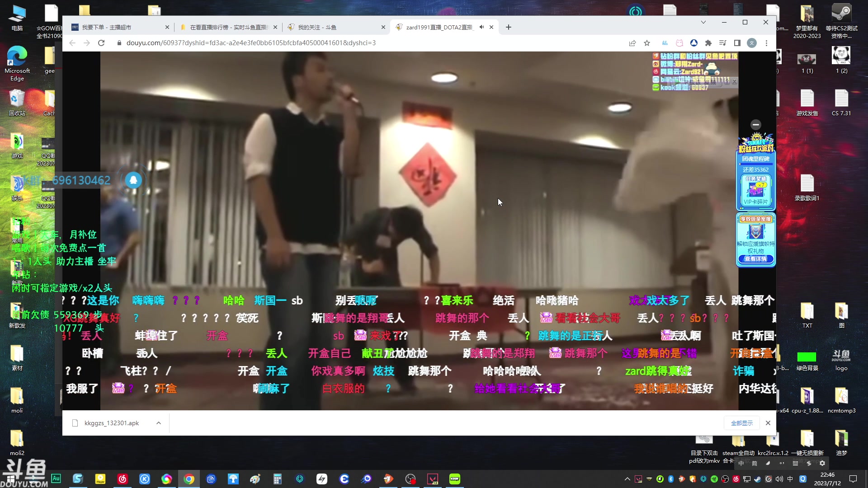
Task: Open the media control music-list icon
Action: [723, 43]
